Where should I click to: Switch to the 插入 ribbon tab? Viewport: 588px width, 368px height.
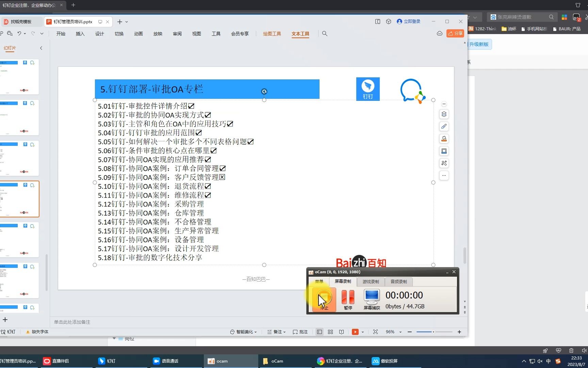pos(80,33)
